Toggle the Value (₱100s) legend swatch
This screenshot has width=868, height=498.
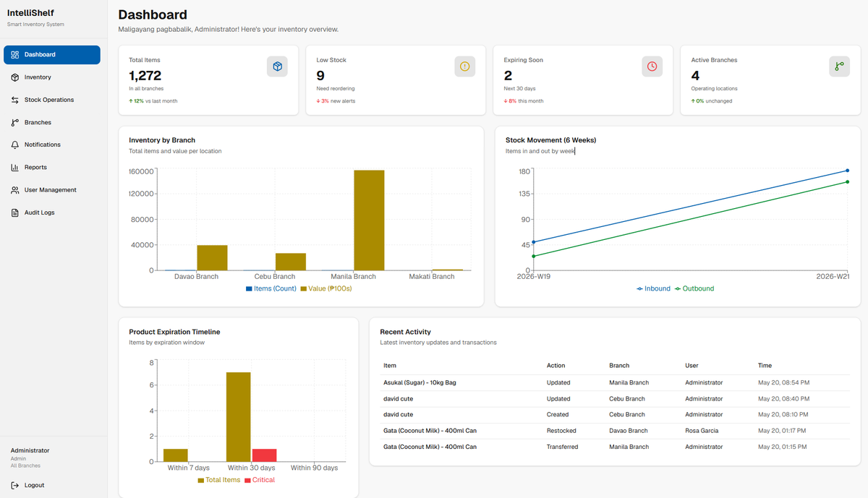tap(303, 288)
